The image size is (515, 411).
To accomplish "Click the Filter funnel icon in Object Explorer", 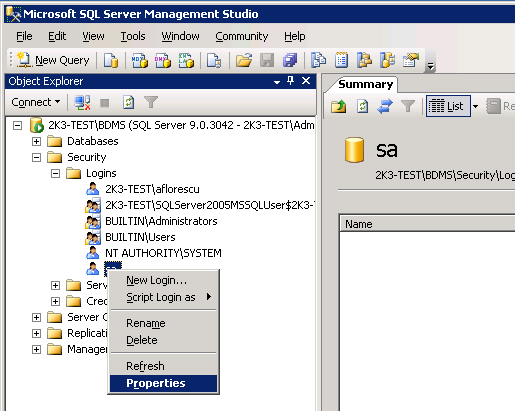I will click(151, 102).
